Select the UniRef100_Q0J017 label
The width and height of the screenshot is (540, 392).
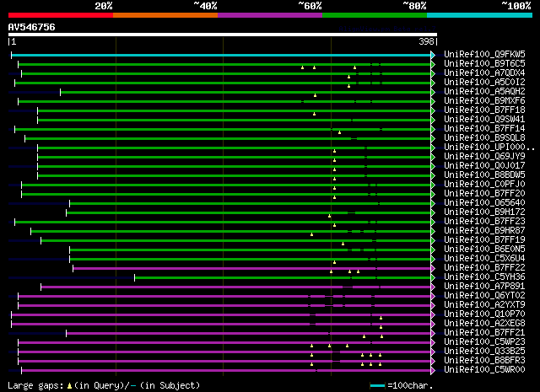484,165
